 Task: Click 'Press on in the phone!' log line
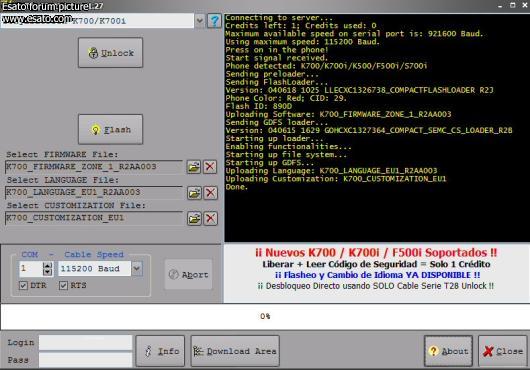[x=277, y=50]
